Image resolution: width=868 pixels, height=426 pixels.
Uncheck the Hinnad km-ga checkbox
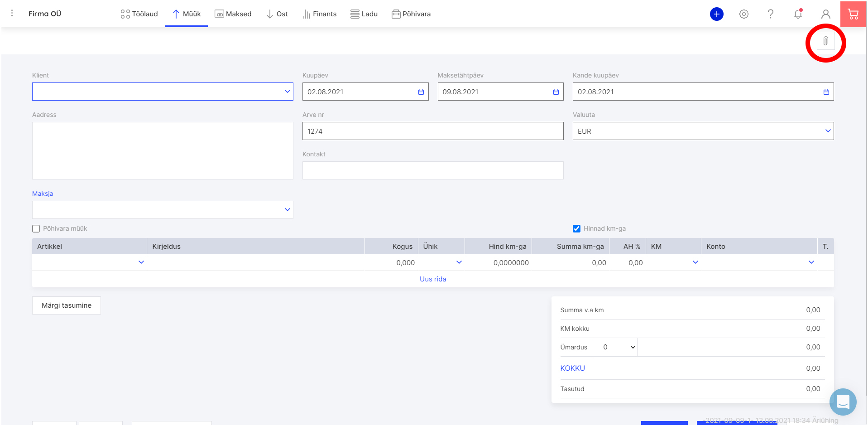coord(576,229)
